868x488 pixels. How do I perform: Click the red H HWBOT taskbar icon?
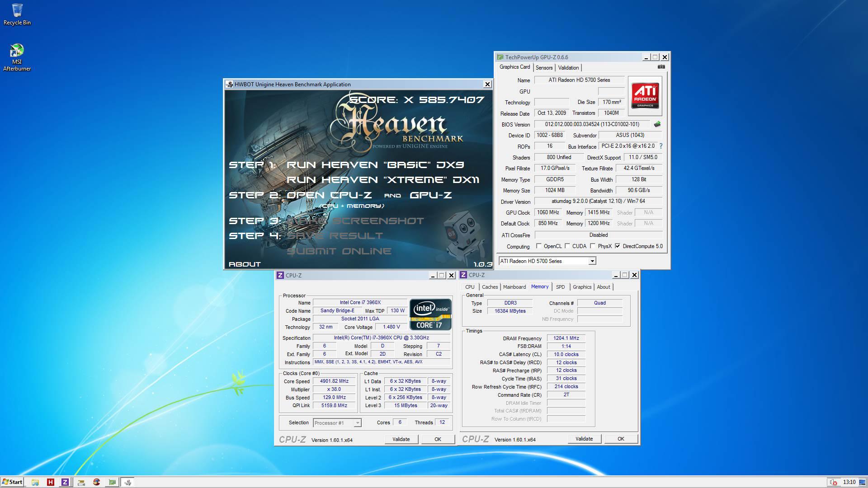click(x=51, y=482)
